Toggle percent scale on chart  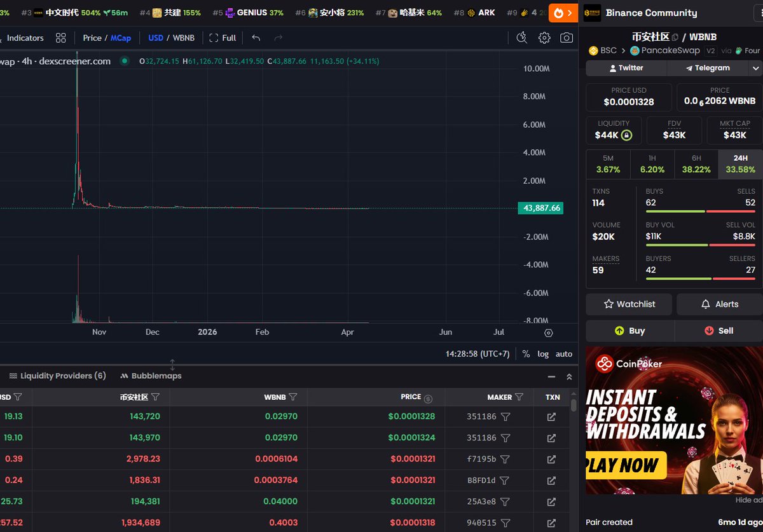[526, 354]
